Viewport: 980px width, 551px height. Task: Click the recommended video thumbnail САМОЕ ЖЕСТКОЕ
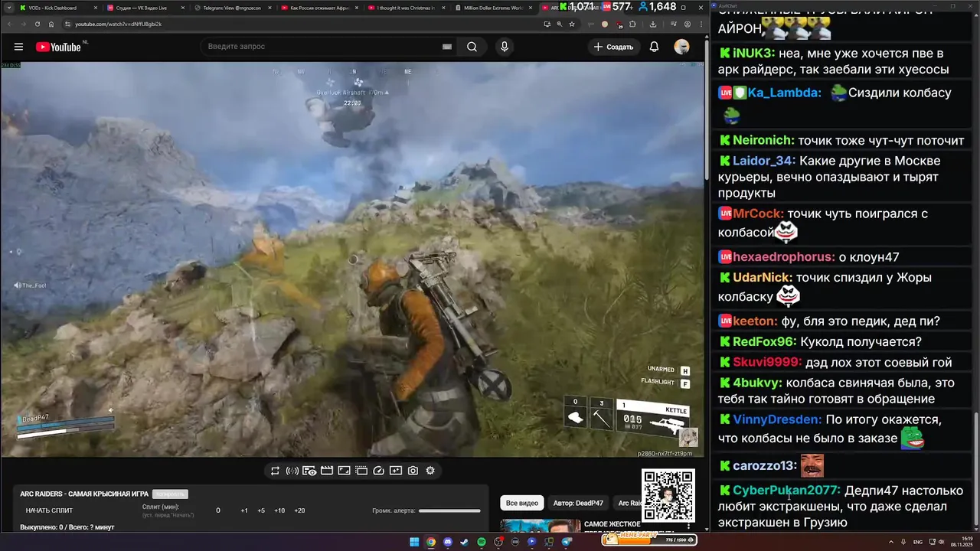click(541, 525)
